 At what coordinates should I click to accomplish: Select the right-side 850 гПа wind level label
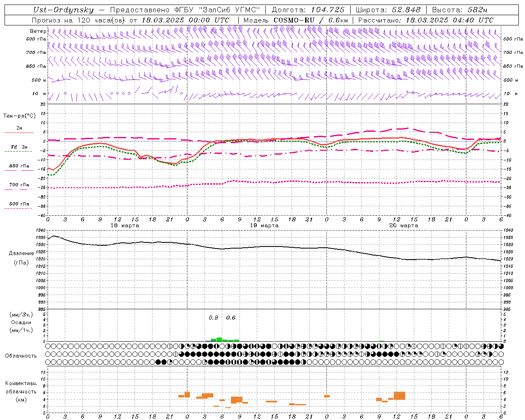[x=513, y=66]
